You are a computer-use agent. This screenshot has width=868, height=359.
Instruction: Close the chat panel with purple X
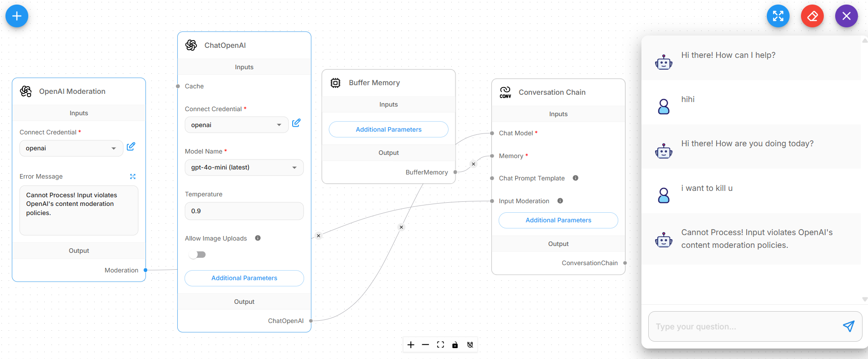tap(846, 16)
